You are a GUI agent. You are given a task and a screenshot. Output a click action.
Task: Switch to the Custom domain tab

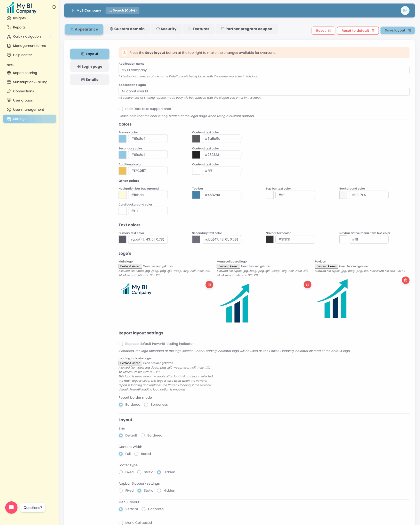(x=127, y=29)
